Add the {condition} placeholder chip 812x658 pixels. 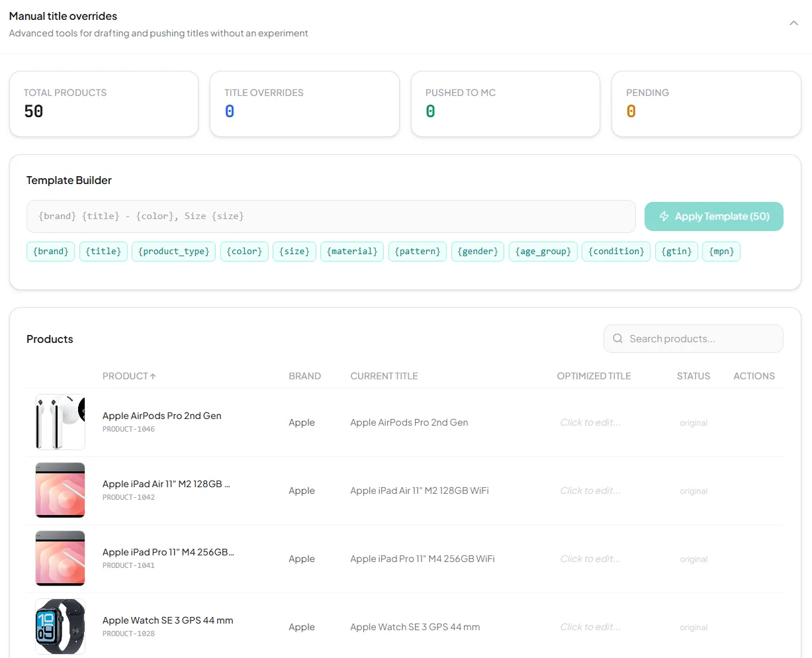point(616,252)
